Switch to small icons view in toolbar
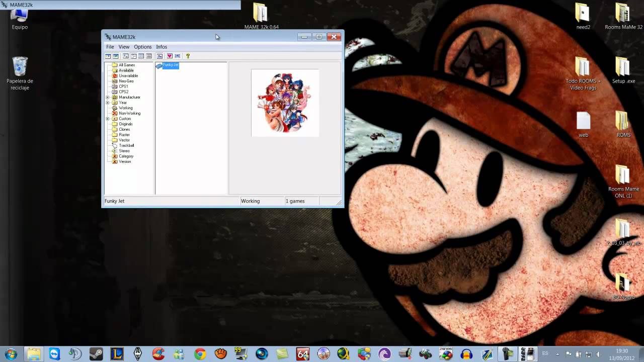644x362 pixels. 133,56
